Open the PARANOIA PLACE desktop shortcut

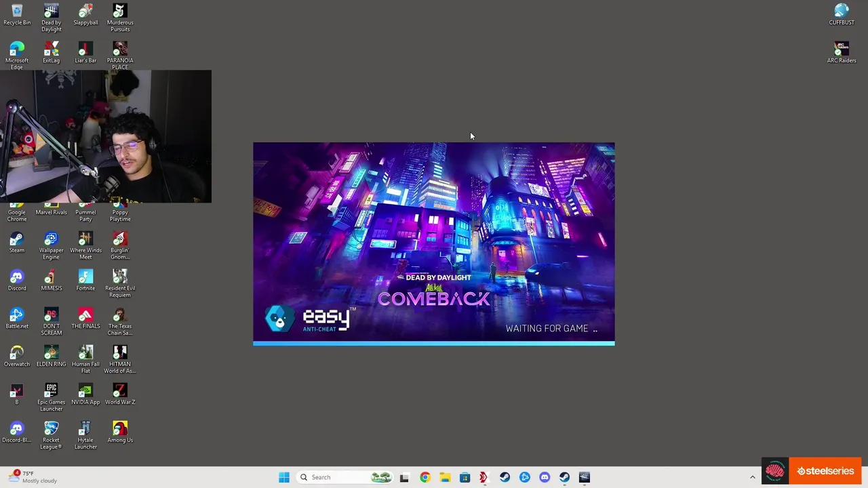(x=120, y=56)
